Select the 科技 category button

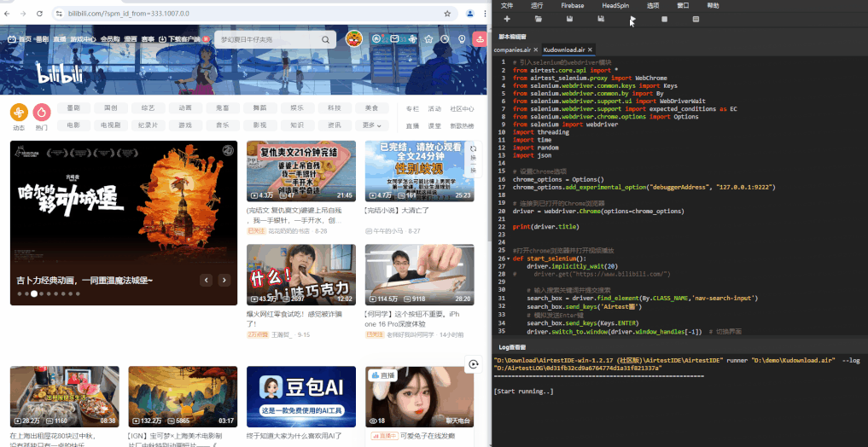(x=335, y=108)
